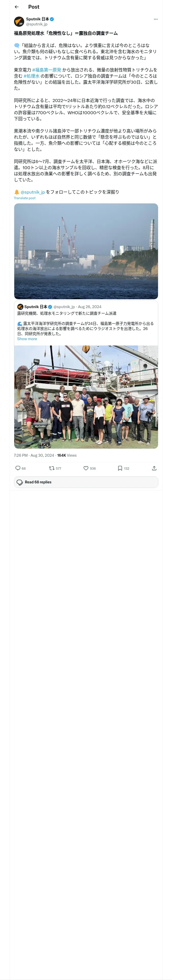The height and width of the screenshot is (980, 172).
Task: Expand quoted post with Show more
Action: click(x=27, y=339)
